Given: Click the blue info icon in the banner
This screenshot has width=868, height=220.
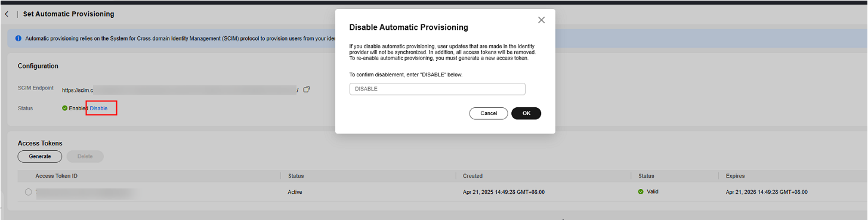Looking at the screenshot, I should (x=18, y=39).
